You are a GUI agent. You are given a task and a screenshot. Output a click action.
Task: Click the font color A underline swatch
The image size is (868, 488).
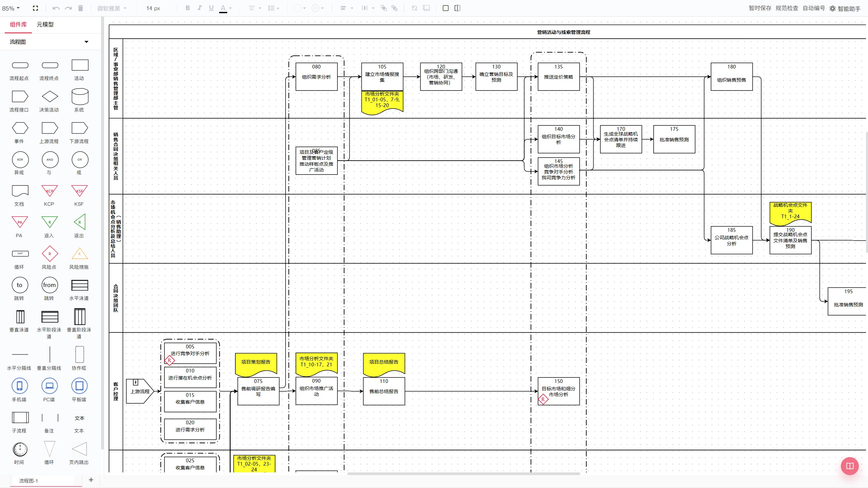coord(223,8)
